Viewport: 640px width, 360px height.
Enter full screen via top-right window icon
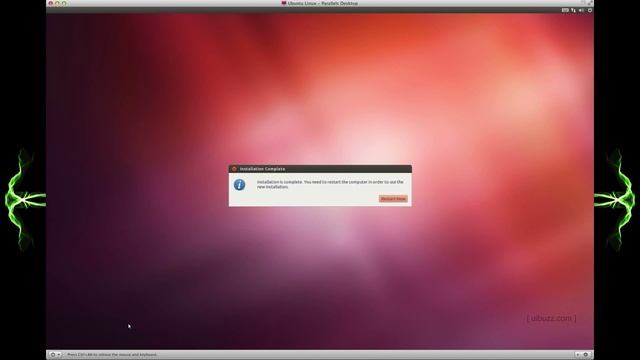(x=590, y=3)
